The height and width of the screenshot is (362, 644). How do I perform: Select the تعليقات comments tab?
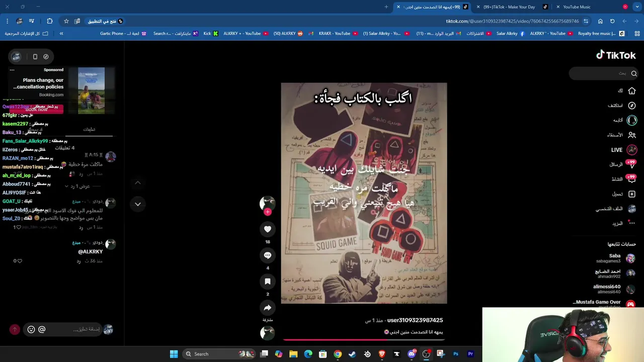(x=89, y=130)
